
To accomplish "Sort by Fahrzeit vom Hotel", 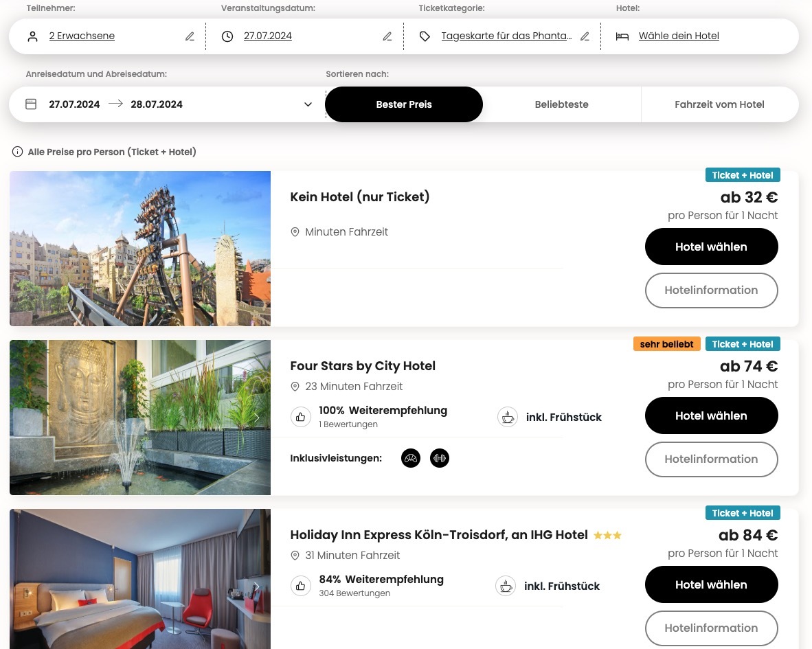I will 719,104.
